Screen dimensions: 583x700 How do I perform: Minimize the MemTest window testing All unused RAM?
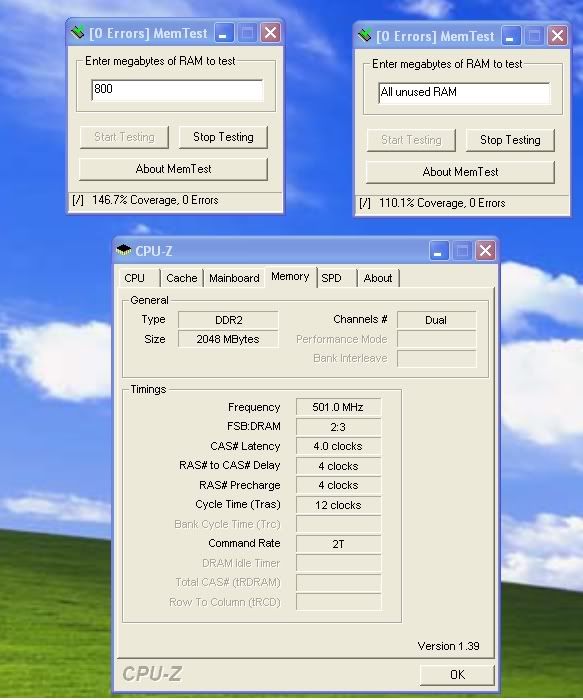click(x=511, y=36)
